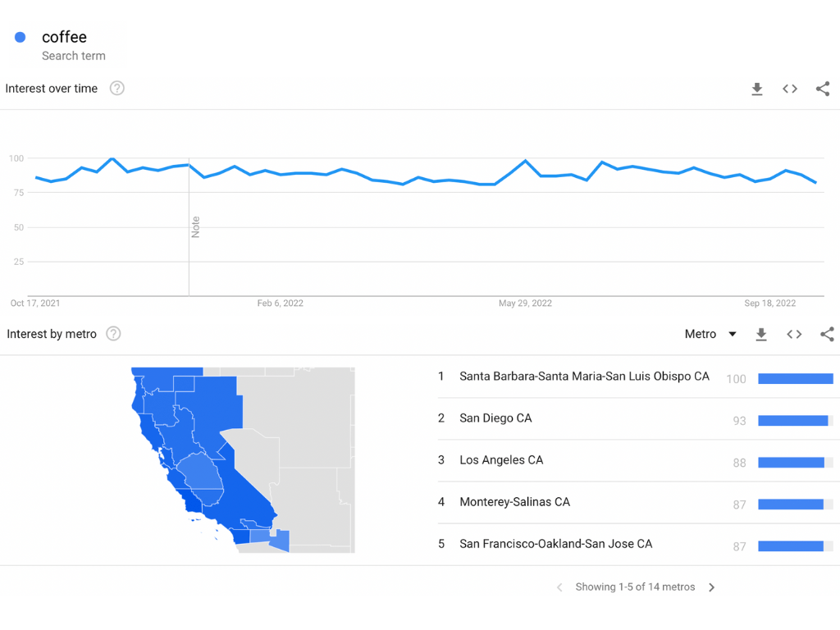
Task: Open help for Interest by metro
Action: point(113,334)
